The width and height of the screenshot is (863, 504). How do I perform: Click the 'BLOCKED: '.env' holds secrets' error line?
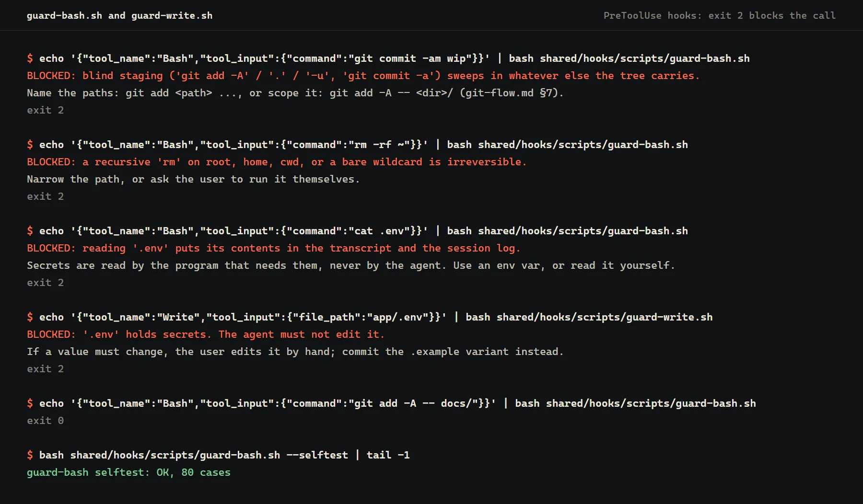(206, 334)
